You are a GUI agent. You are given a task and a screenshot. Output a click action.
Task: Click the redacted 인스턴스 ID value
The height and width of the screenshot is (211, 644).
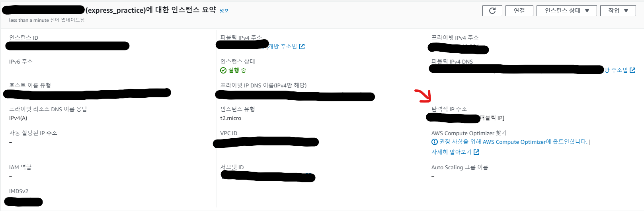click(x=67, y=46)
